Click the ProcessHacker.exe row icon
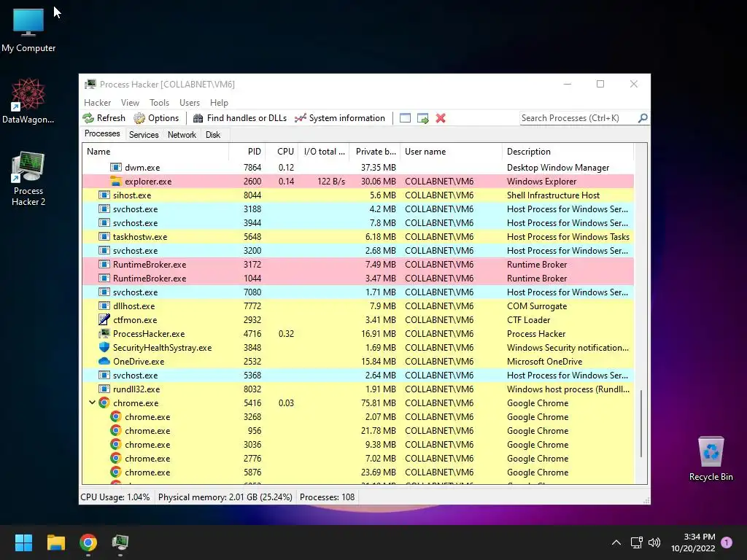The width and height of the screenshot is (747, 560). 104,333
